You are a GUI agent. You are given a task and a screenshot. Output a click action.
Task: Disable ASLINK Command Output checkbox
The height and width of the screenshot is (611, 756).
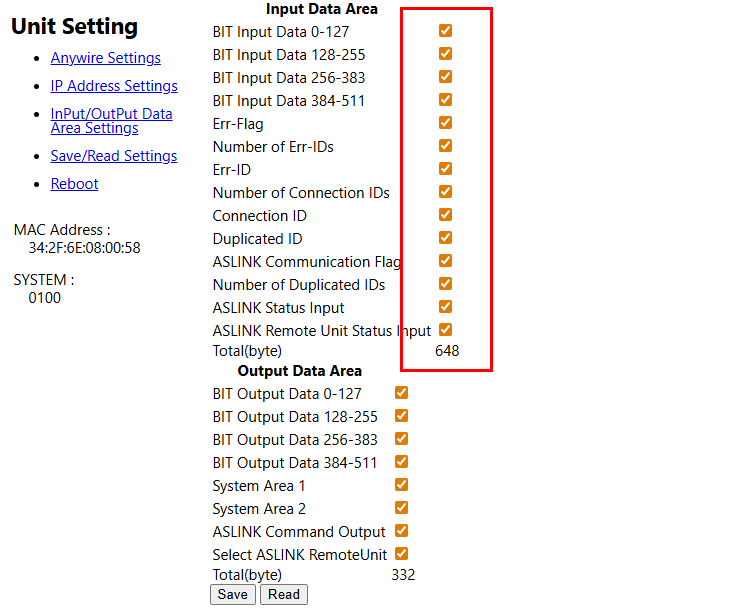(402, 531)
